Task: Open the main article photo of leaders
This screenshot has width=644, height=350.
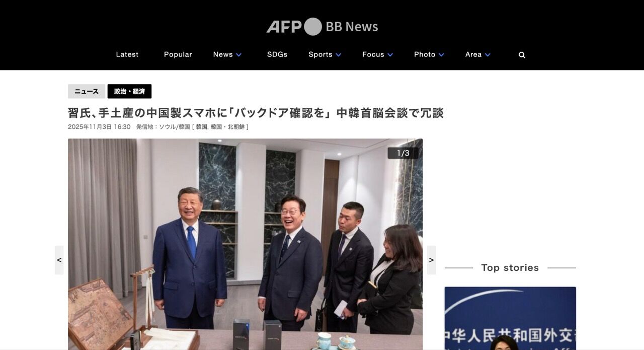Action: point(245,244)
